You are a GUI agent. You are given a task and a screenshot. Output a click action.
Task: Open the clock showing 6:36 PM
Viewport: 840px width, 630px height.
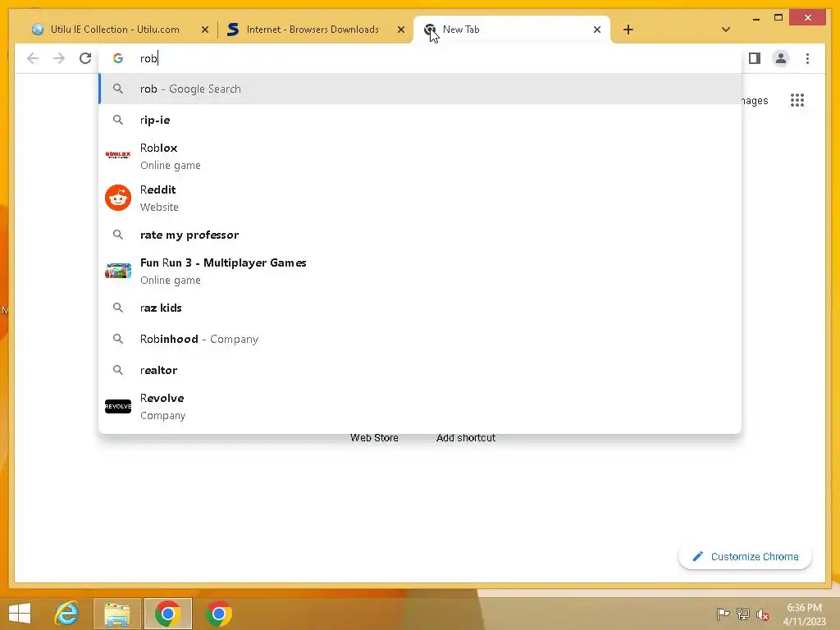click(x=804, y=614)
